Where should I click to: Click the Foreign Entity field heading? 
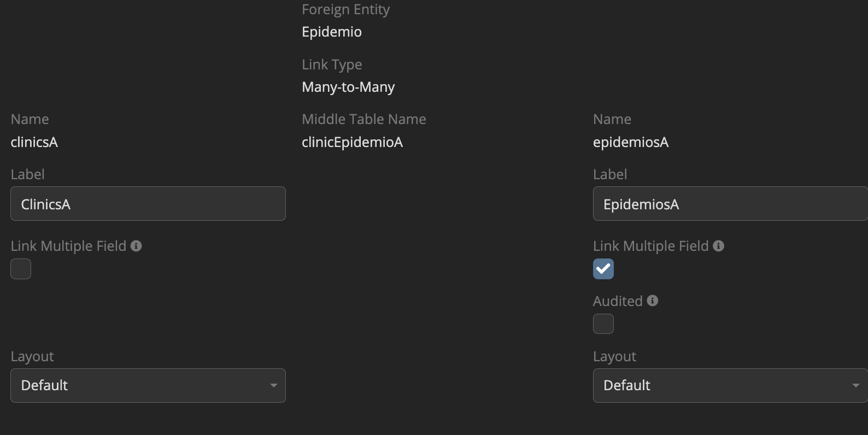345,9
